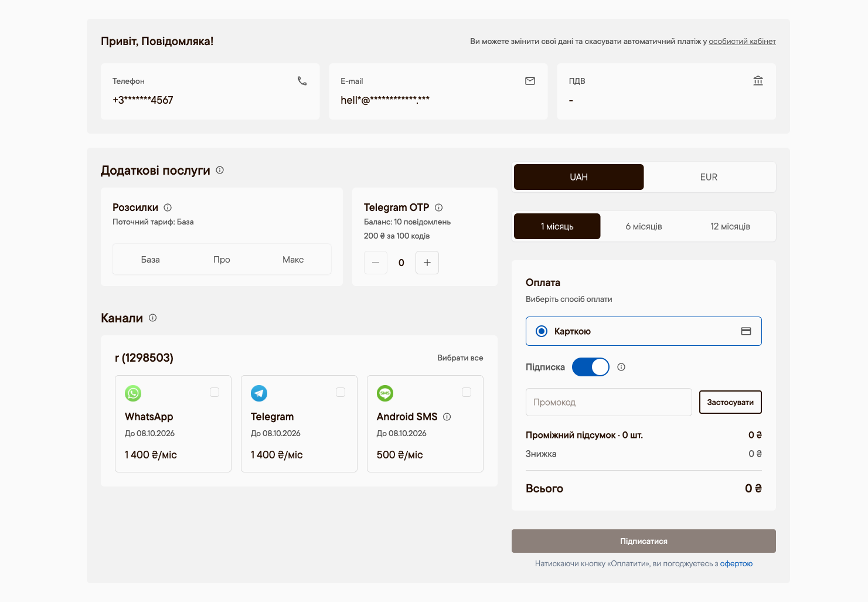868x602 pixels.
Task: Select the Карткою payment radio button
Action: pyautogui.click(x=542, y=331)
